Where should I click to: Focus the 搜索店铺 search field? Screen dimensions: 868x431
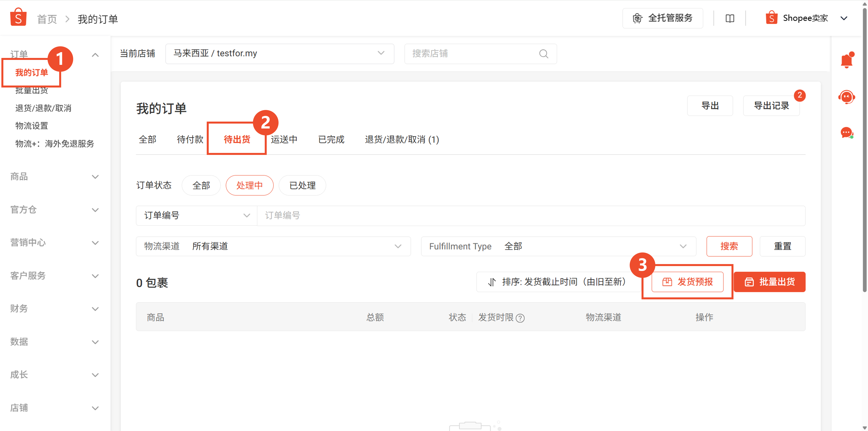481,54
